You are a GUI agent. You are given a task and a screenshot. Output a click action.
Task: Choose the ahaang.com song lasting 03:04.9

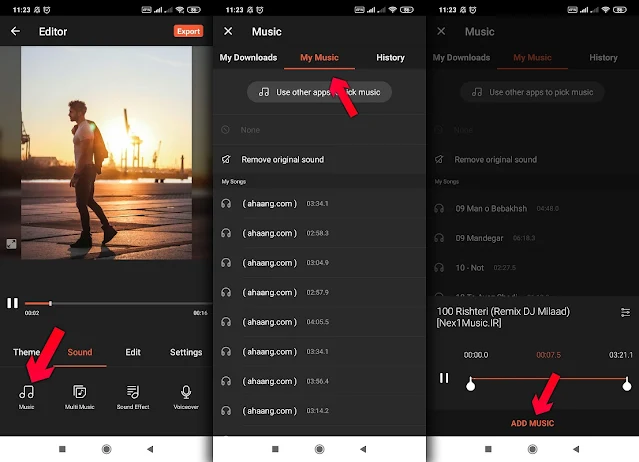320,263
